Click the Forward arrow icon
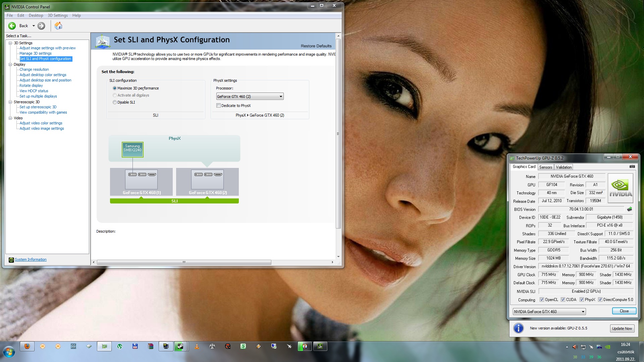This screenshot has height=362, width=644. point(41,26)
